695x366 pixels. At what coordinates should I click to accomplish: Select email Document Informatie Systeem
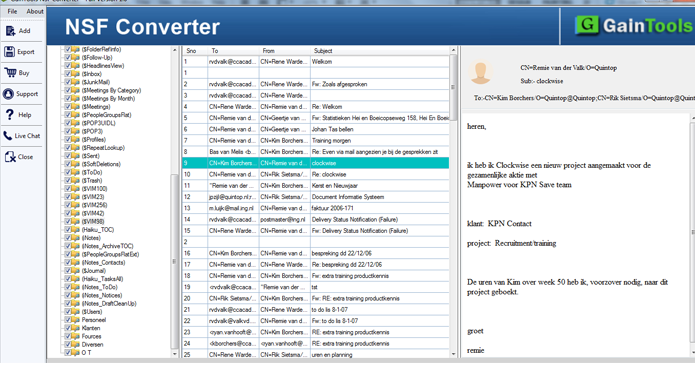click(x=316, y=197)
